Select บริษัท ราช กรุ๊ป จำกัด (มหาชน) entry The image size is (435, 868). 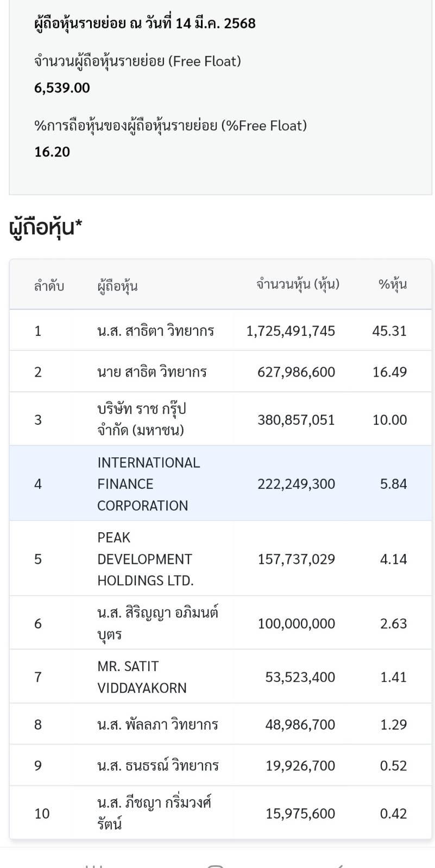coord(142,419)
